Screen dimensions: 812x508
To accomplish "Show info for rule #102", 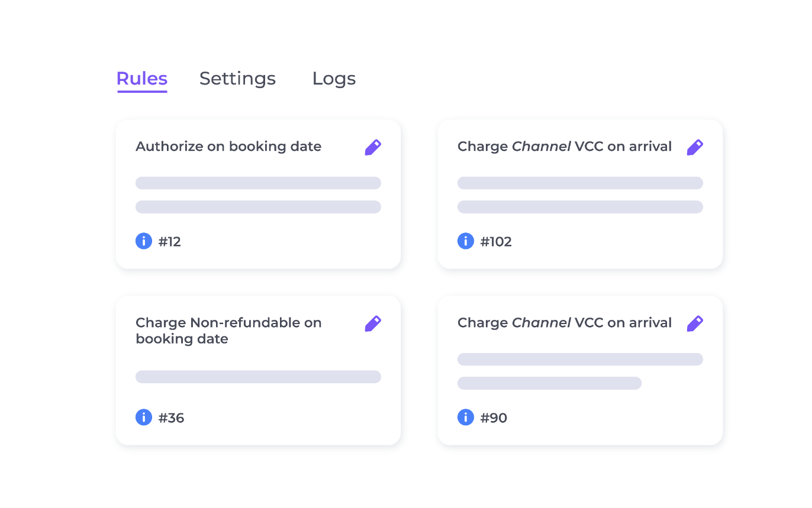I will [x=466, y=241].
